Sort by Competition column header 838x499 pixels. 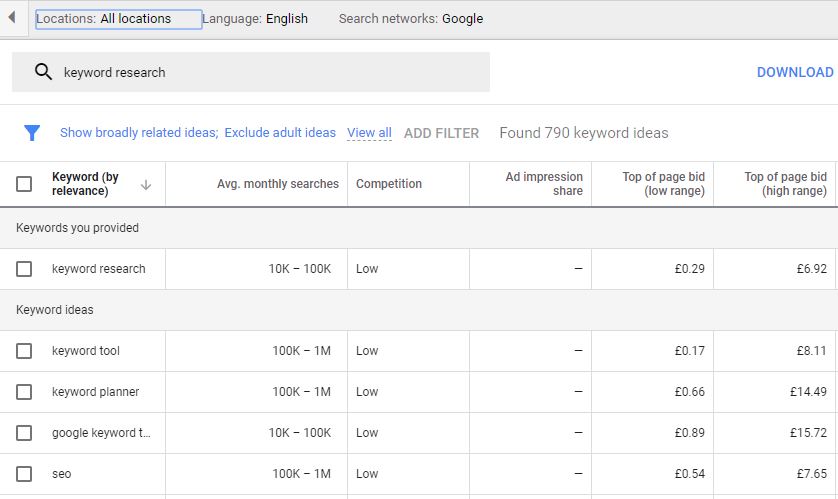389,184
